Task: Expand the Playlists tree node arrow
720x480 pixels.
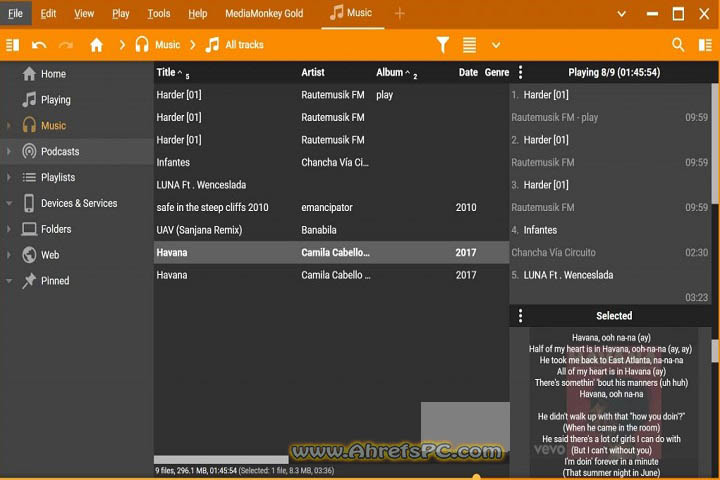Action: point(8,177)
